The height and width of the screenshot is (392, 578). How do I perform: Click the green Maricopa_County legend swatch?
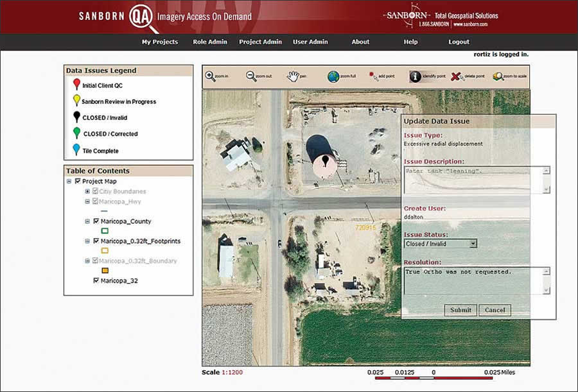105,231
